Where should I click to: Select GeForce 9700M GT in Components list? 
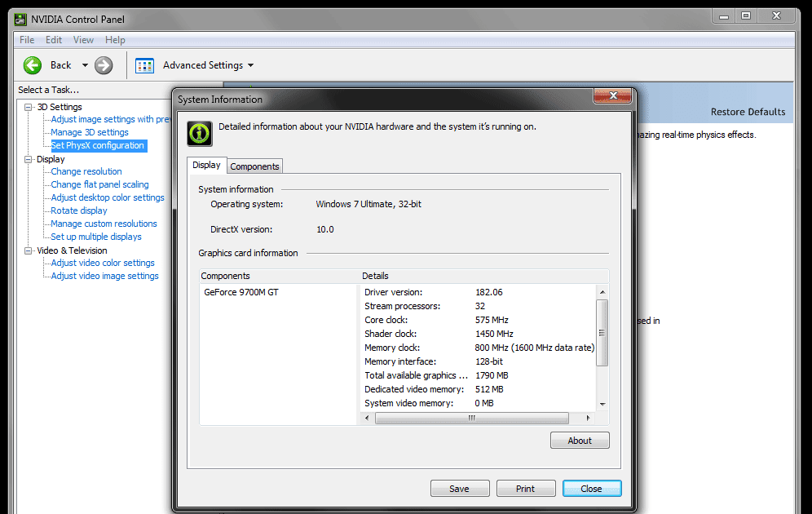[241, 292]
